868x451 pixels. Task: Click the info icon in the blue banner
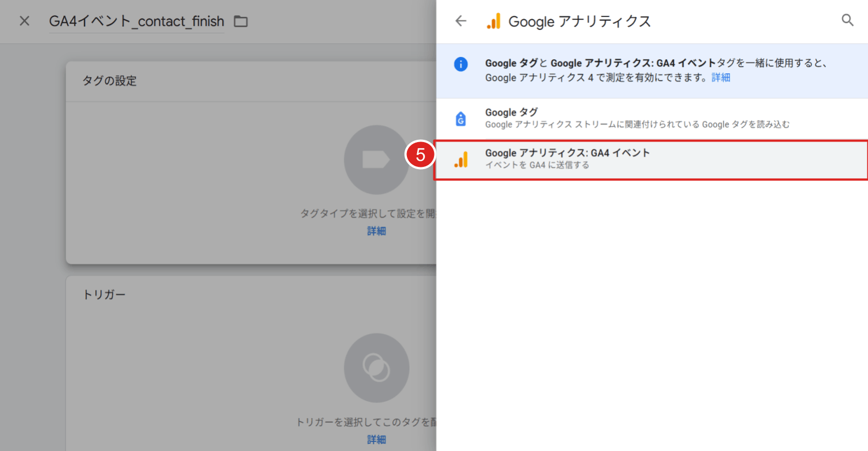point(460,63)
